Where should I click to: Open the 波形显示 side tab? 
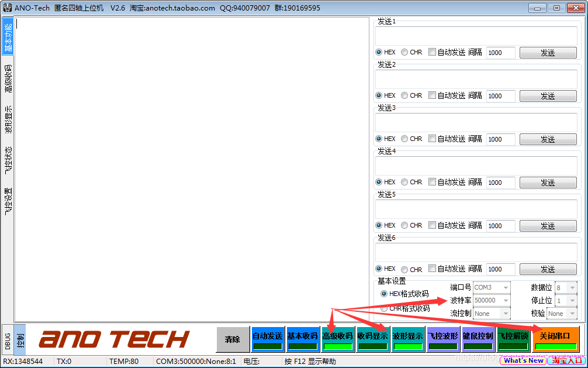coord(8,120)
